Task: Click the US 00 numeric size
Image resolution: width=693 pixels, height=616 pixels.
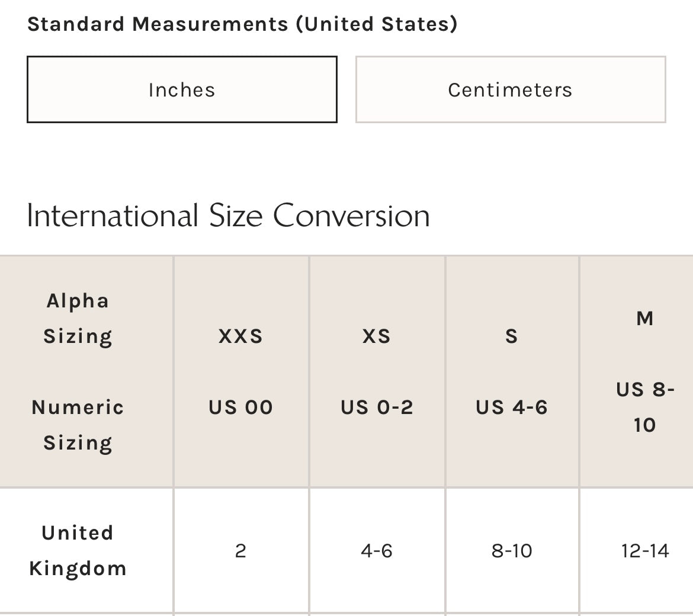Action: [240, 407]
